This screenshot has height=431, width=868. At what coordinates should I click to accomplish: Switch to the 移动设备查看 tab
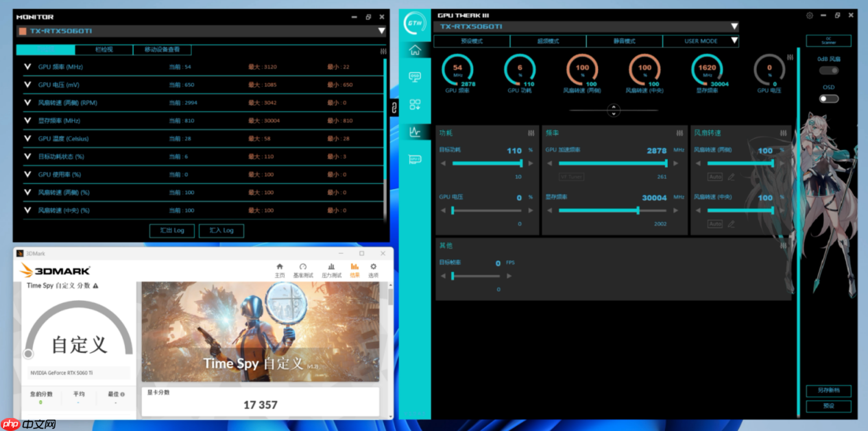pyautogui.click(x=162, y=50)
